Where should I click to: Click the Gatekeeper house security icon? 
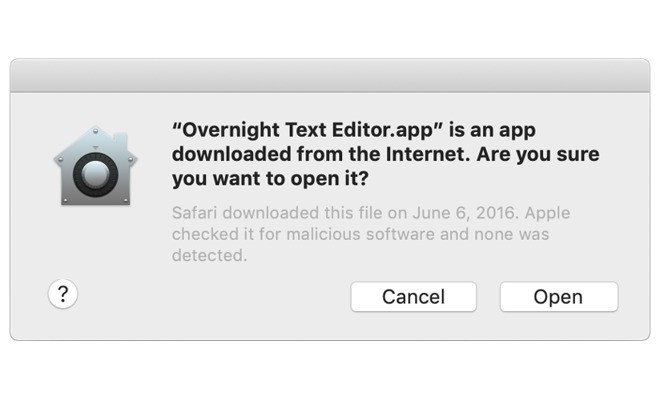pos(96,165)
